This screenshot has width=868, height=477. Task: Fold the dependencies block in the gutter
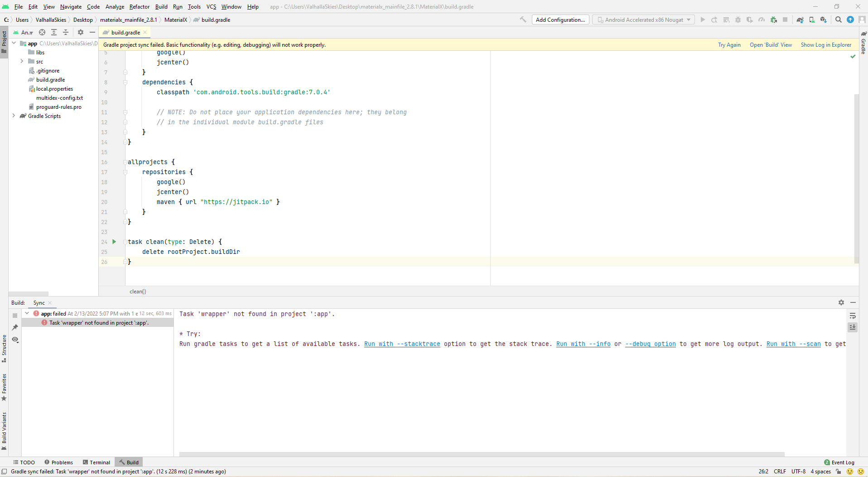125,82
